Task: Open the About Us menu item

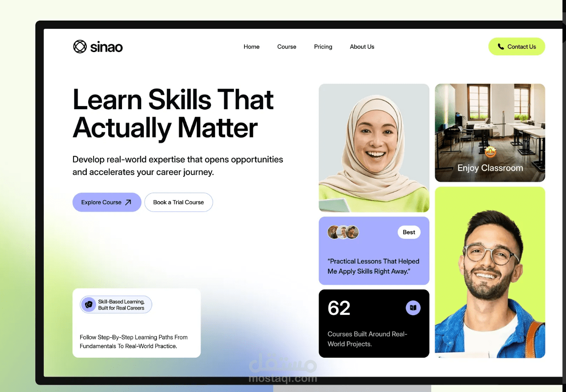Action: pyautogui.click(x=362, y=47)
